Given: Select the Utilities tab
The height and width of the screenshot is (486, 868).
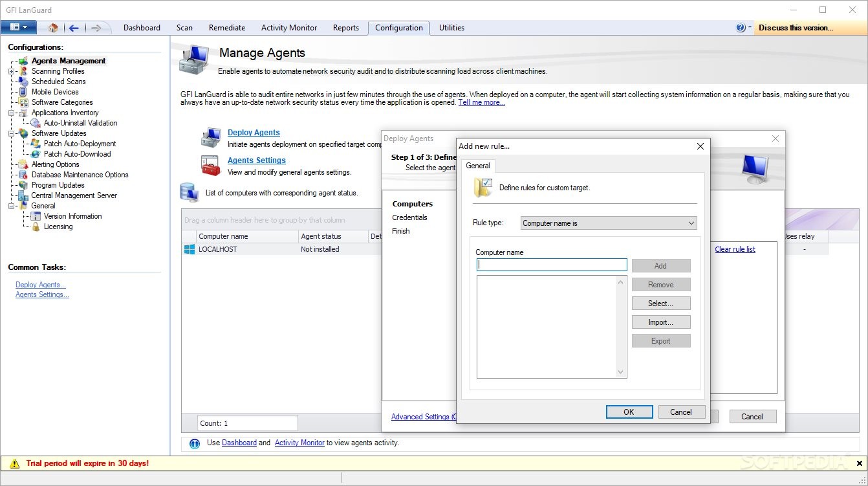Looking at the screenshot, I should 451,28.
